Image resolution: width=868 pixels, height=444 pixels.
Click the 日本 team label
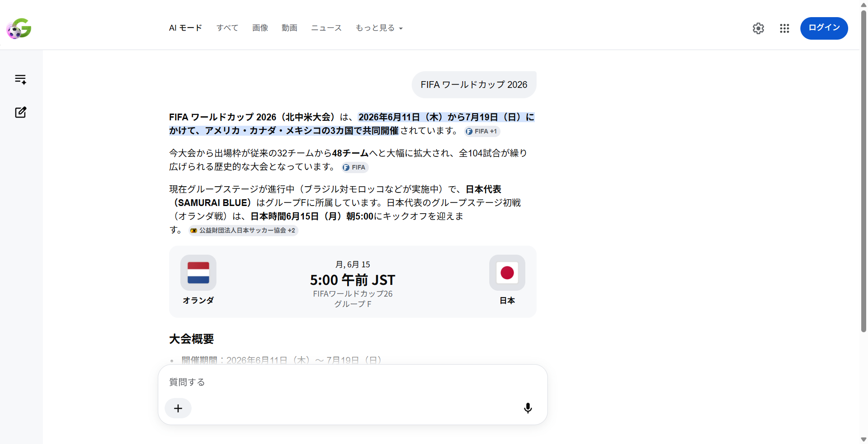pos(507,301)
